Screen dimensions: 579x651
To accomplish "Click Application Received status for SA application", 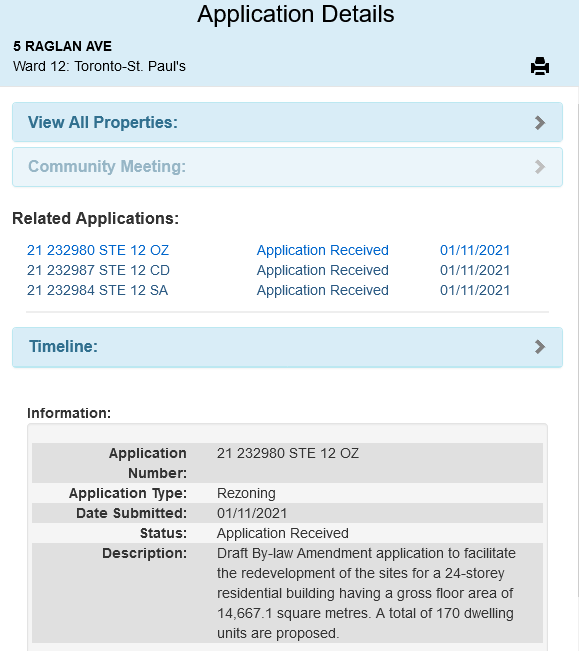I will coord(322,290).
